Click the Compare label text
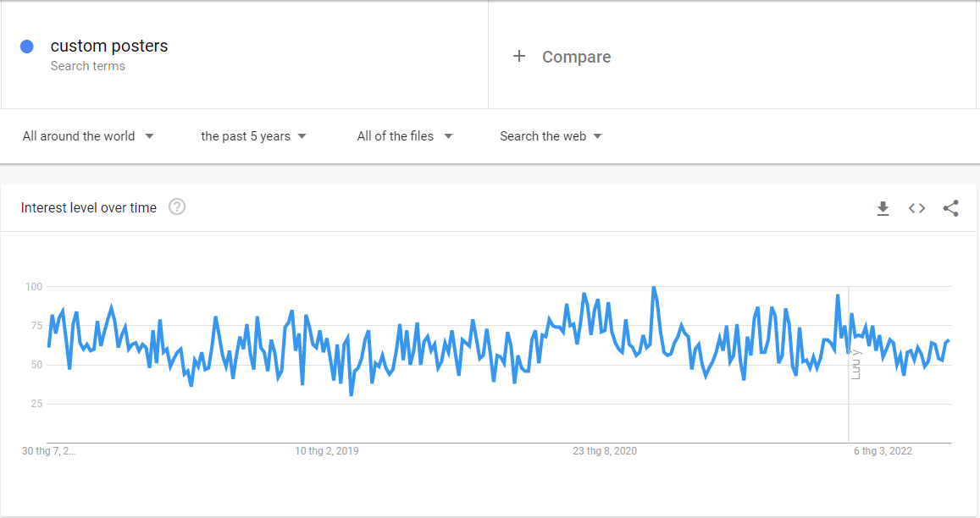This screenshot has width=980, height=518. [x=576, y=57]
